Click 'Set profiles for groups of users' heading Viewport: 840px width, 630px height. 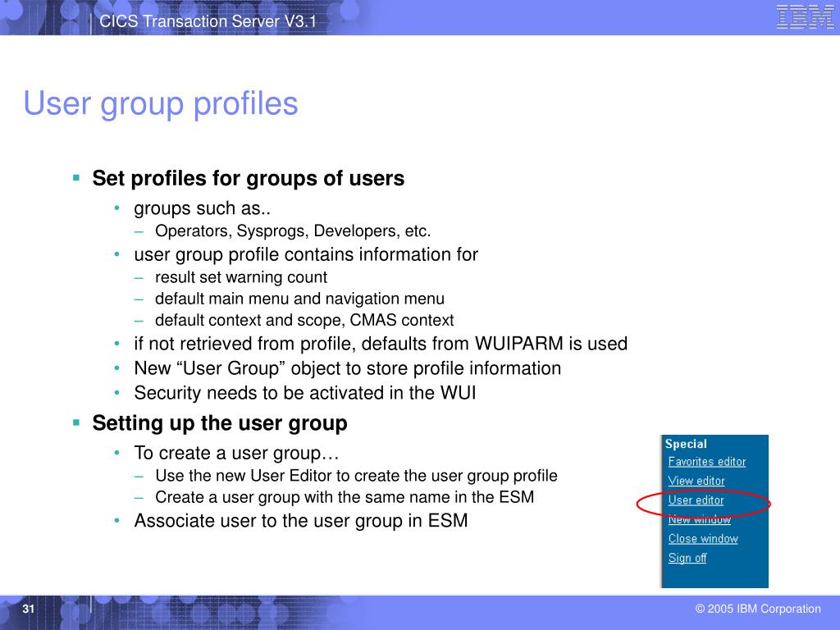[x=248, y=178]
